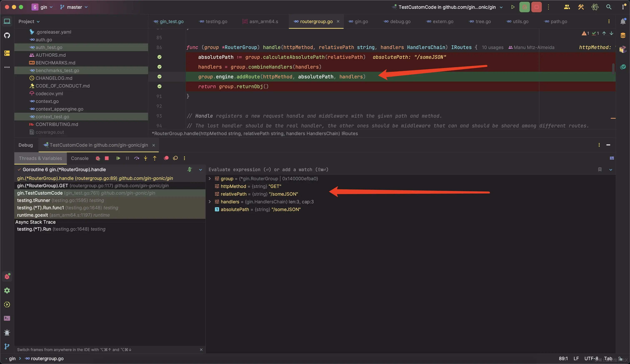The image size is (630, 364).
Task: Click Manu Mtz-Almeida author inlay
Action: pyautogui.click(x=531, y=47)
